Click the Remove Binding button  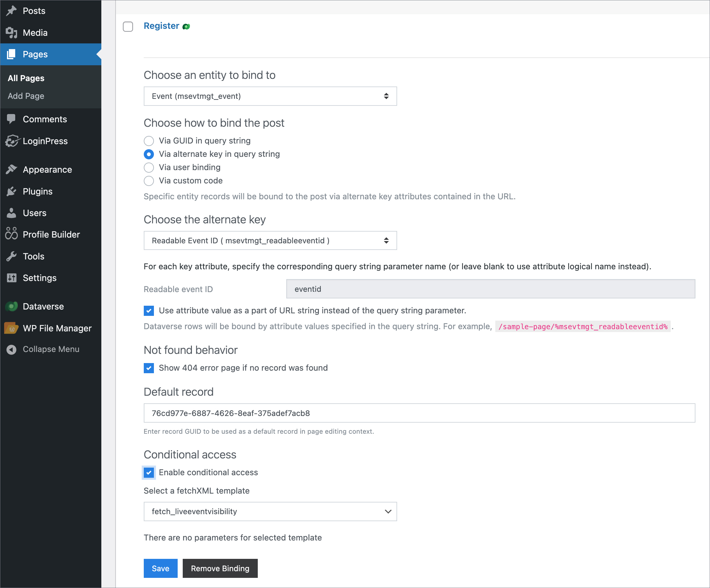[220, 568]
